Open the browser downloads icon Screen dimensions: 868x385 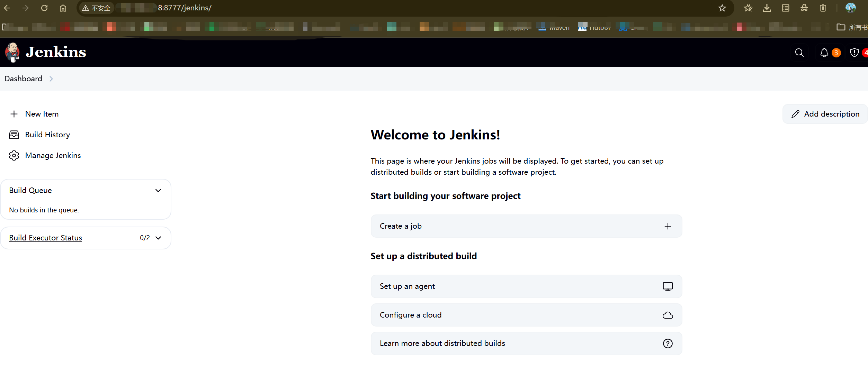click(767, 8)
